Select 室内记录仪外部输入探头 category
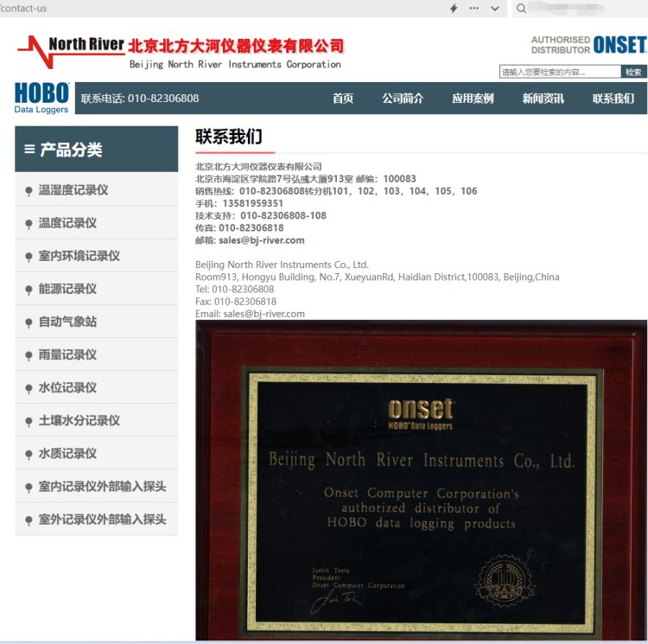The image size is (648, 644). tap(96, 487)
